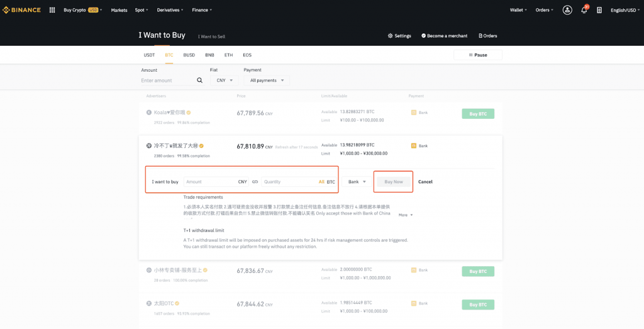Open the All payments dropdown
Screen dimensions: 644x329
[267, 81]
